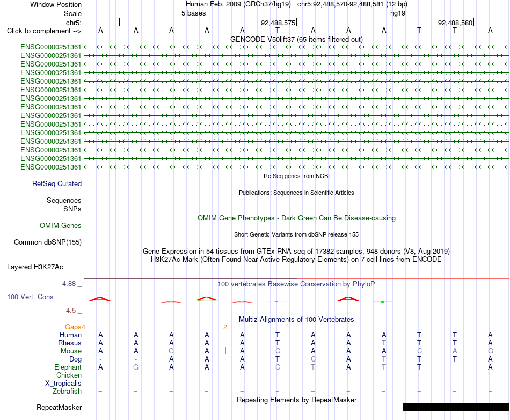Select the Zebrafish alignment row label

coord(67,391)
